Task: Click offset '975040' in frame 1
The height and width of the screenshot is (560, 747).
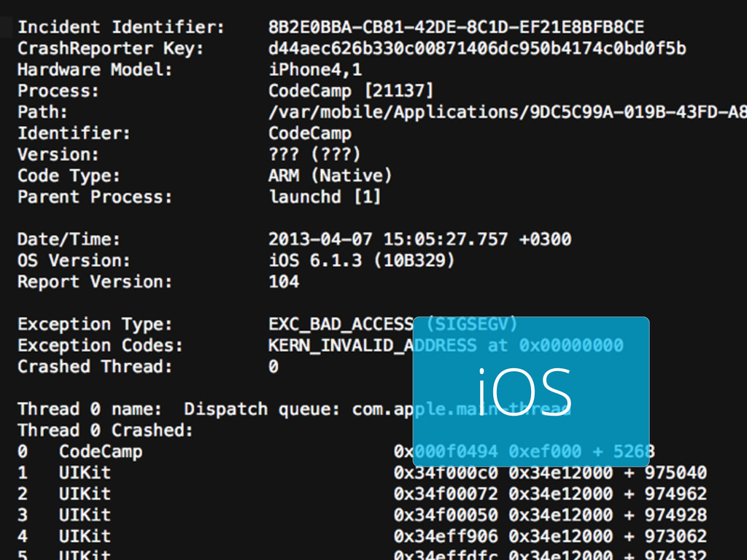Action: 676,472
